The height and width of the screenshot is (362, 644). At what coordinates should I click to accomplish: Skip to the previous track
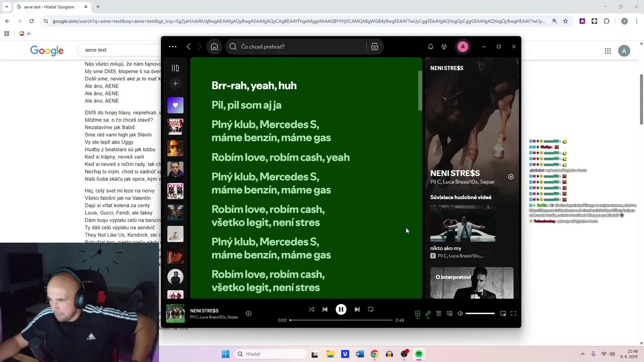point(325,309)
